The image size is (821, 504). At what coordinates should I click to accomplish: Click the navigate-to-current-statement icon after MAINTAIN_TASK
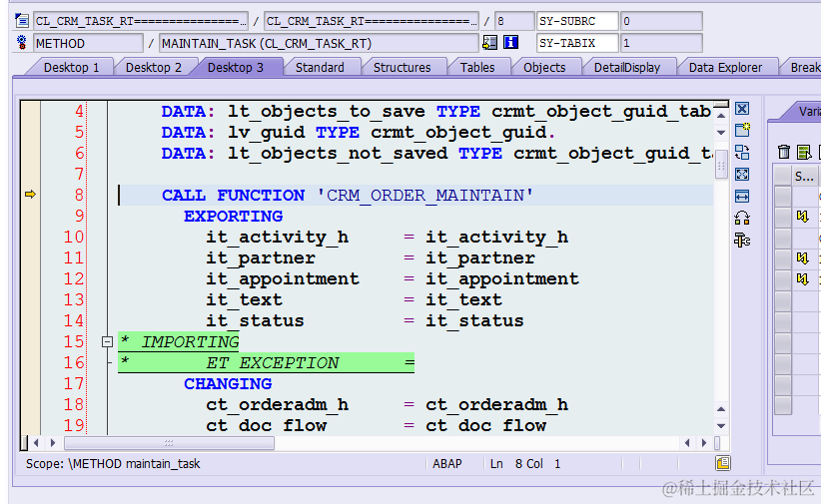490,42
